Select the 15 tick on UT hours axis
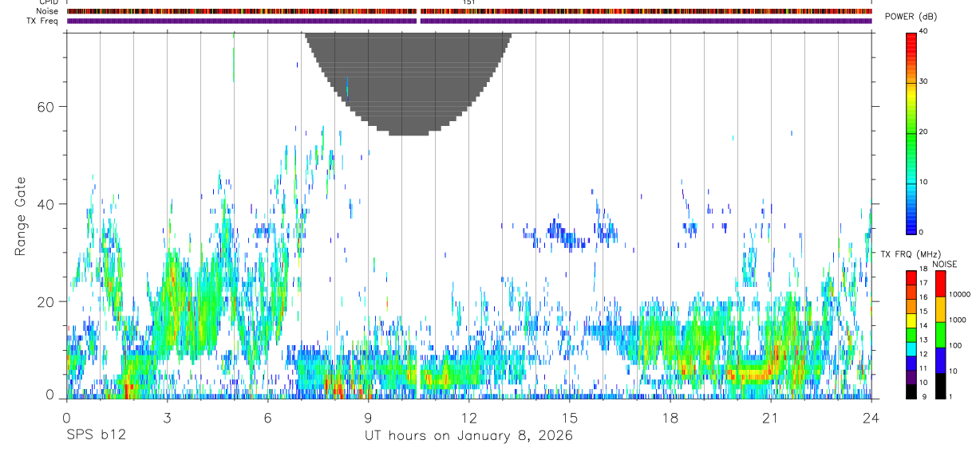 pos(570,418)
